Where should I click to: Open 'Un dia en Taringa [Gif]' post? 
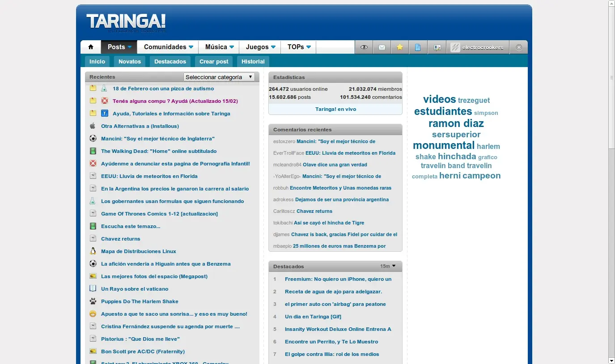point(313,317)
